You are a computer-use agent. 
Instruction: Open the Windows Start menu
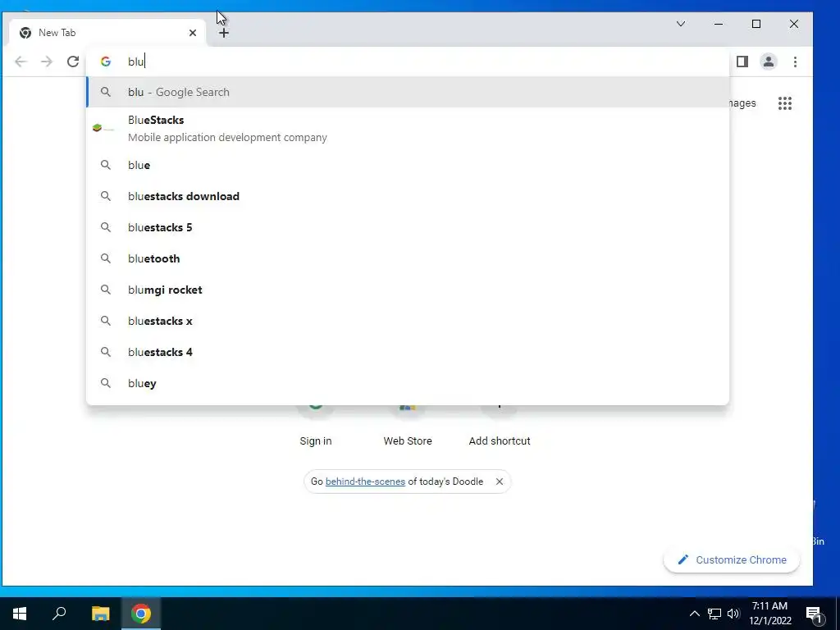coord(20,614)
